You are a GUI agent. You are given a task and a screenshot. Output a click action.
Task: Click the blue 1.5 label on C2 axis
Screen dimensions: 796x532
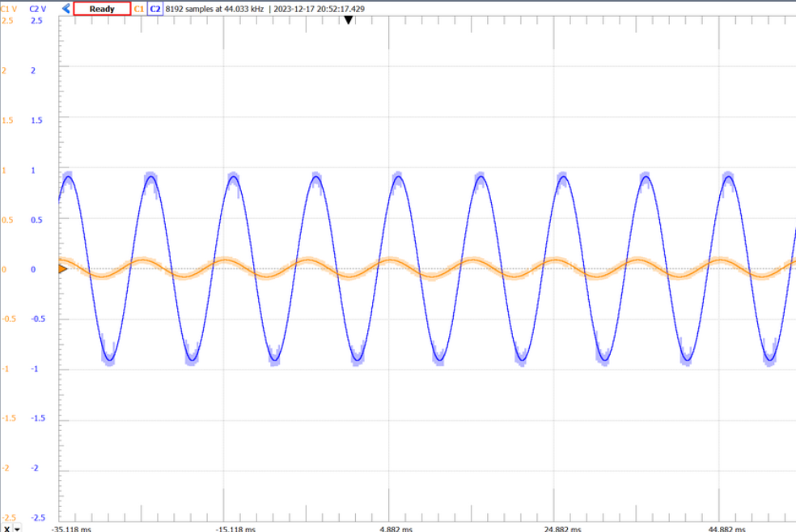(36, 120)
